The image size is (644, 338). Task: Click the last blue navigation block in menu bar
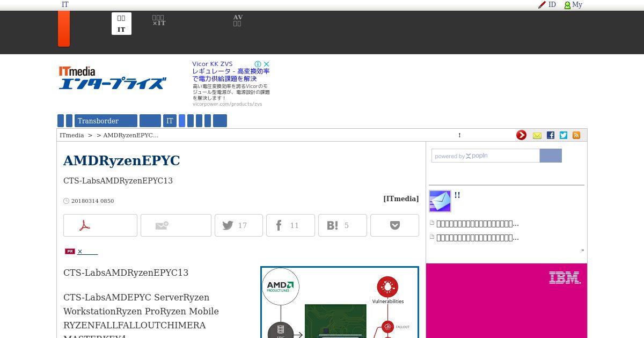pos(220,121)
